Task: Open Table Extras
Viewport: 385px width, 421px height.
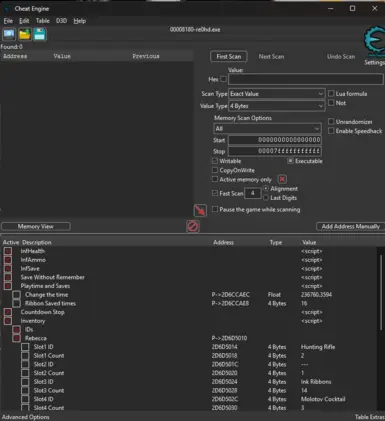Action: (x=369, y=417)
